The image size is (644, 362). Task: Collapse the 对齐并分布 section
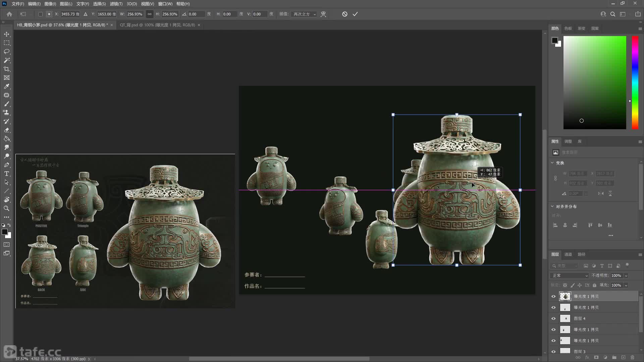(x=552, y=206)
